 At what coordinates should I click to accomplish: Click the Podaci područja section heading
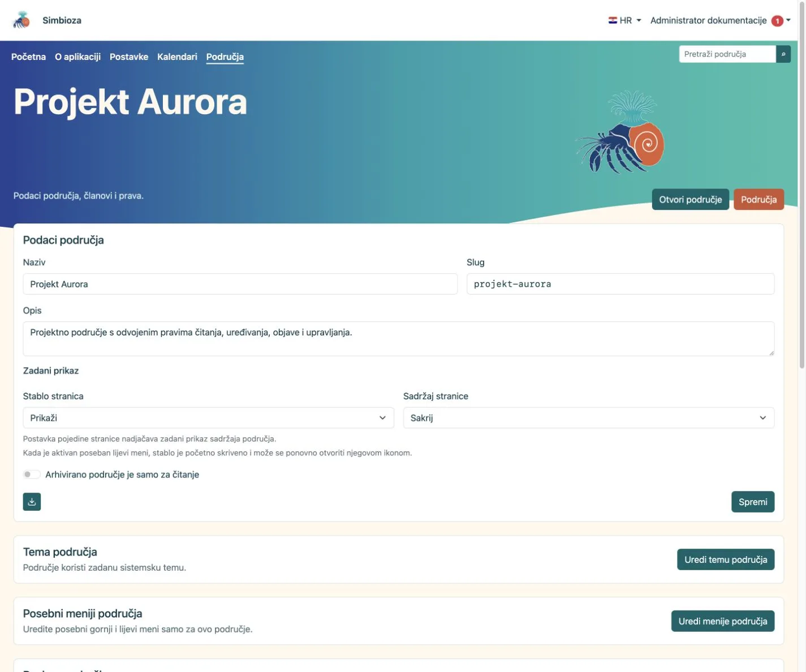[63, 240]
